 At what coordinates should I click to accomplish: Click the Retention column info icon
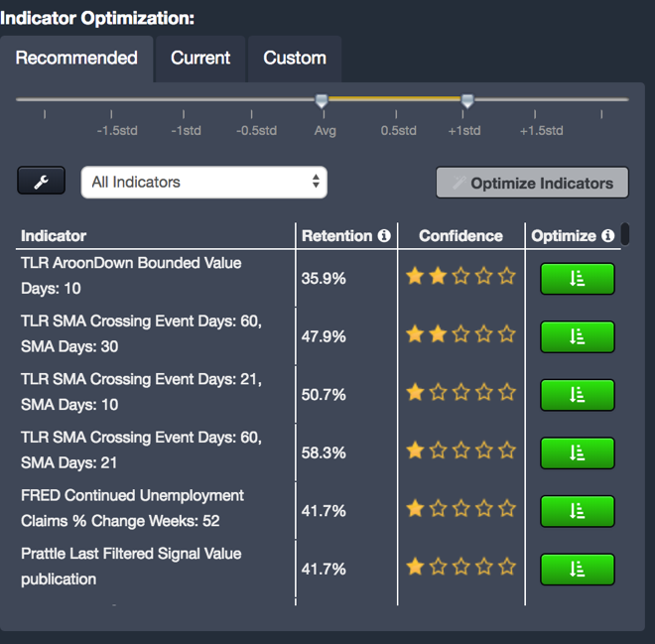[x=383, y=236]
